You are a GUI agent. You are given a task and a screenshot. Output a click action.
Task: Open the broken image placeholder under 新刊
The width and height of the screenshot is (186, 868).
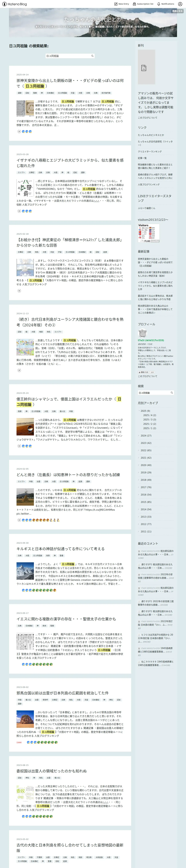[x=146, y=67]
